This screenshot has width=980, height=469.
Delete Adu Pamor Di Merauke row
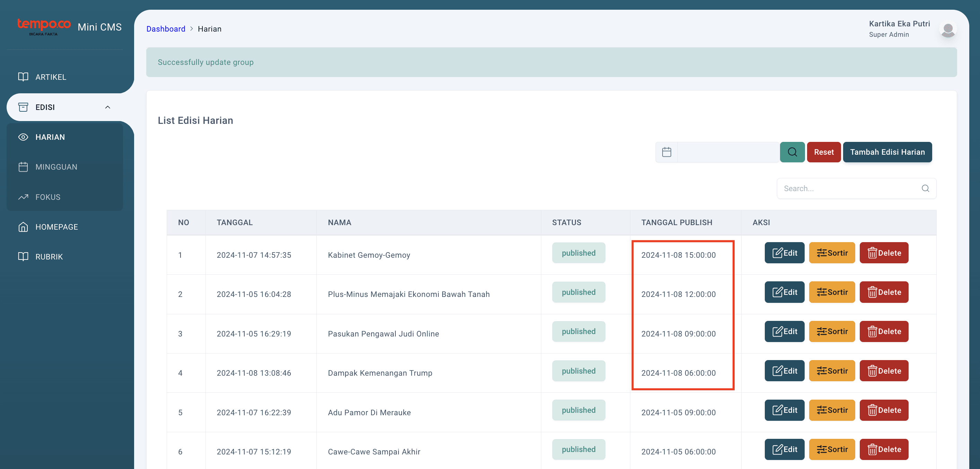(884, 410)
